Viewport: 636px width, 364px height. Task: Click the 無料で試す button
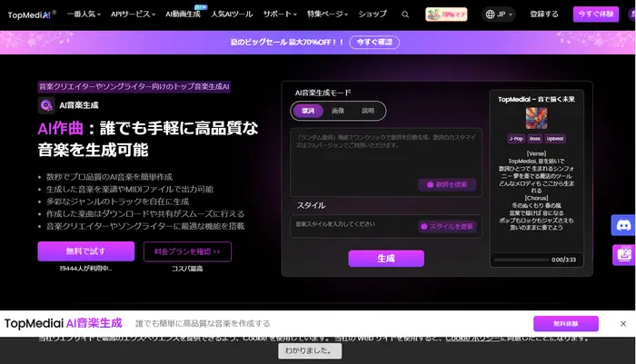pyautogui.click(x=86, y=251)
